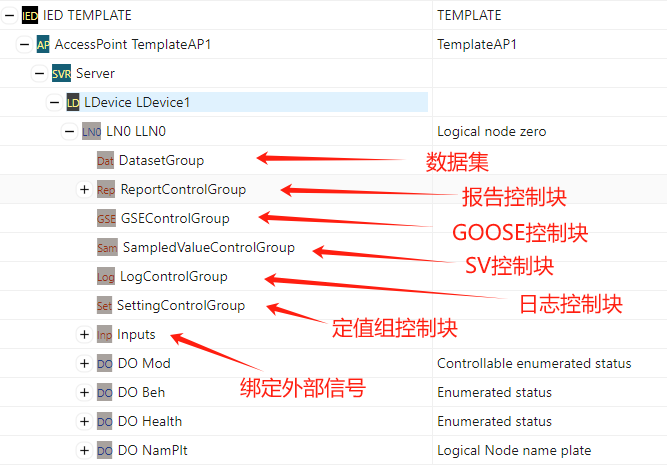Select the Server tree item
This screenshot has height=465, width=667.
[95, 74]
